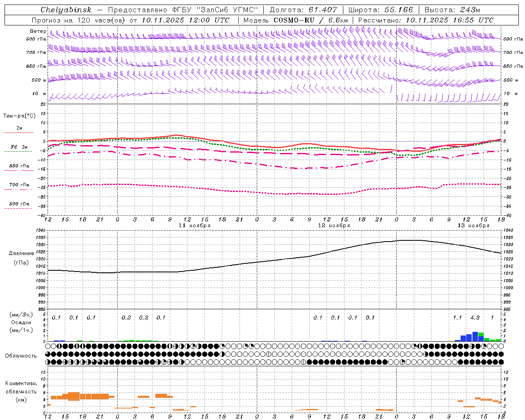Click the Ветер wind panel label
The height and width of the screenshot is (420, 525).
tap(38, 31)
